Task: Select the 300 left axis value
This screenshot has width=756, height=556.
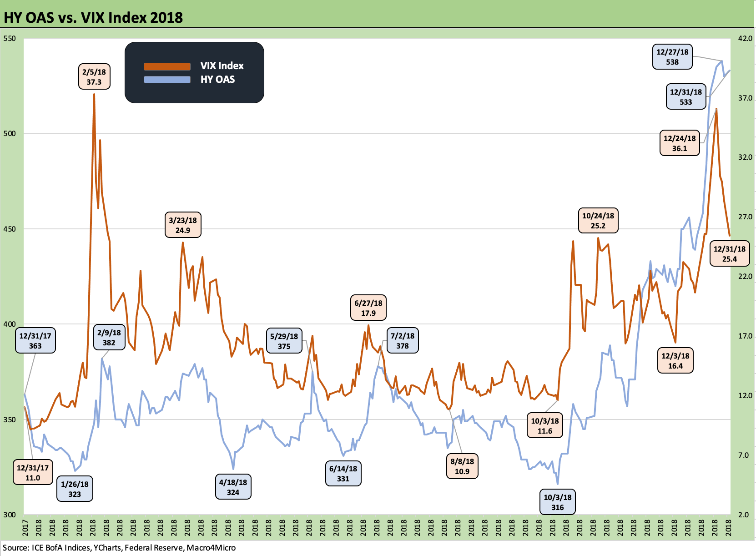Action: click(10, 515)
